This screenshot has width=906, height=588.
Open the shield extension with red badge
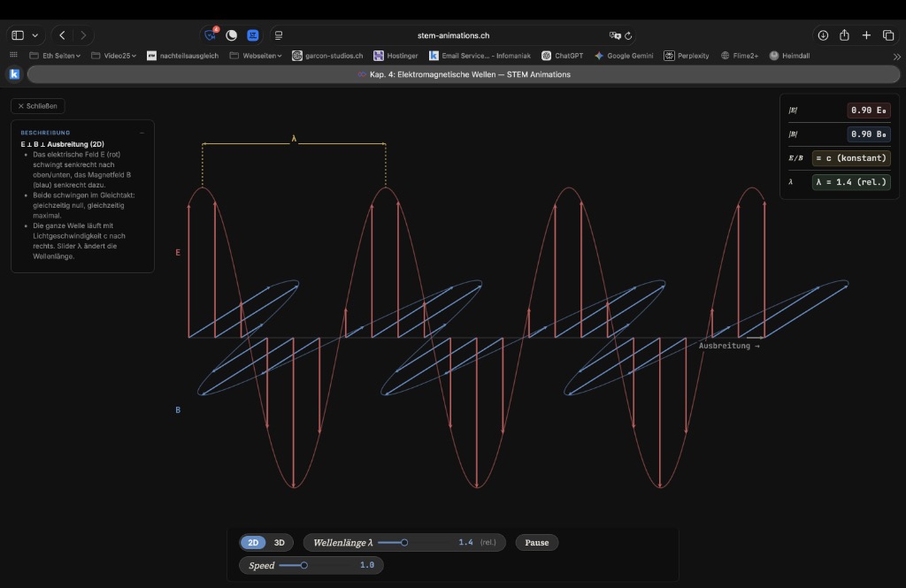211,34
